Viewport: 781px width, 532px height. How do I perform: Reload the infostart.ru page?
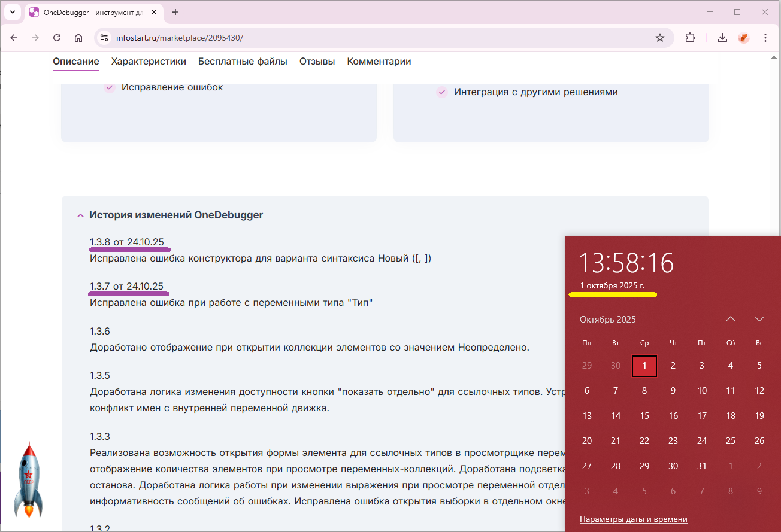pyautogui.click(x=57, y=38)
